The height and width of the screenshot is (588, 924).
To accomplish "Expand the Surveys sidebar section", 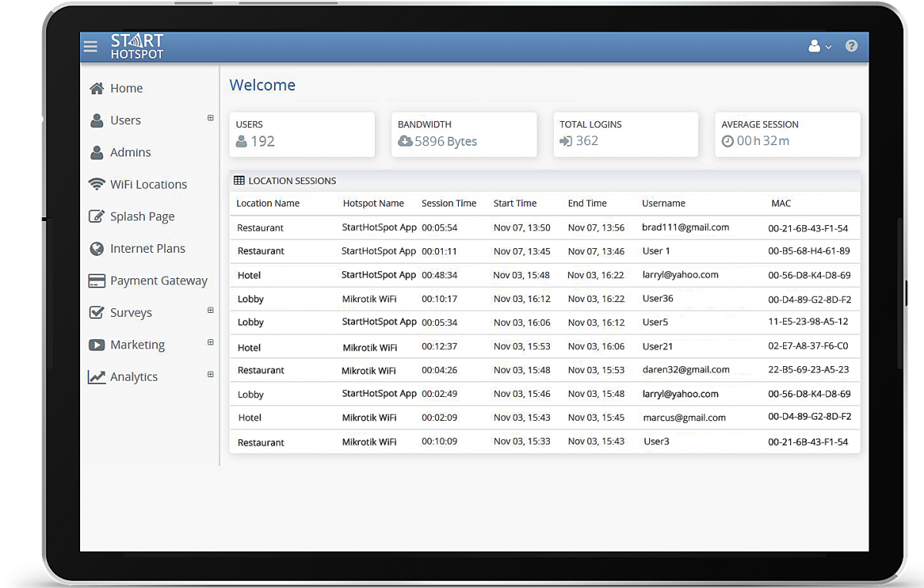I will [x=209, y=311].
